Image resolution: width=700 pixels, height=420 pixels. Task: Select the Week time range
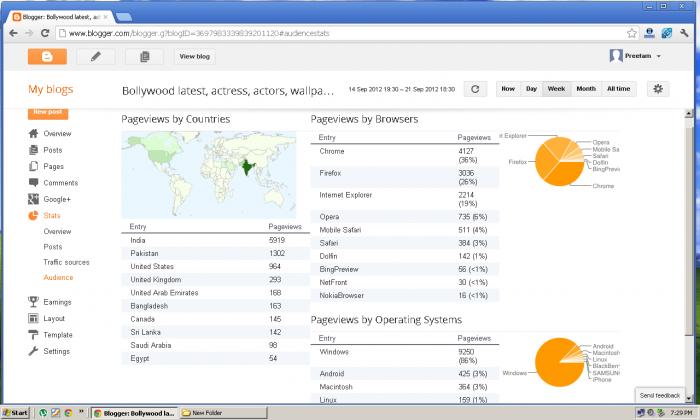pyautogui.click(x=556, y=89)
